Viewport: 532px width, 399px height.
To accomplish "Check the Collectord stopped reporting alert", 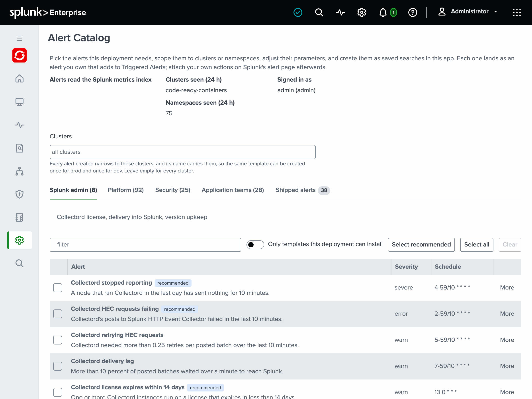I will click(58, 288).
